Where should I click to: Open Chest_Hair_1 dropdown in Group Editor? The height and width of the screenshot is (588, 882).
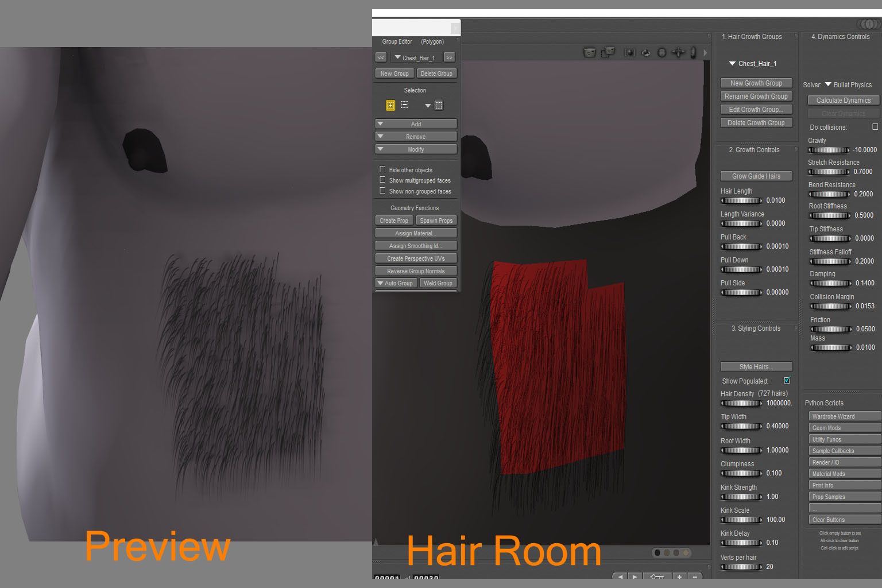click(416, 57)
